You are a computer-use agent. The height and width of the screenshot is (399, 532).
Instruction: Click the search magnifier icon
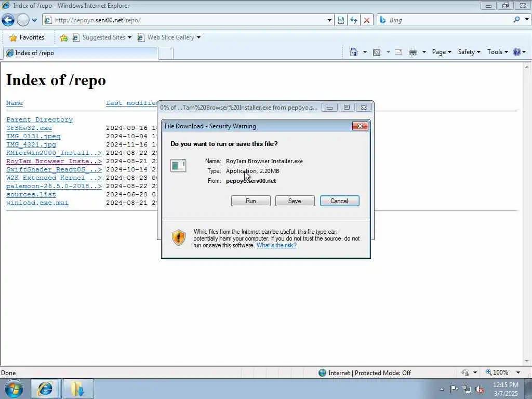pyautogui.click(x=516, y=20)
